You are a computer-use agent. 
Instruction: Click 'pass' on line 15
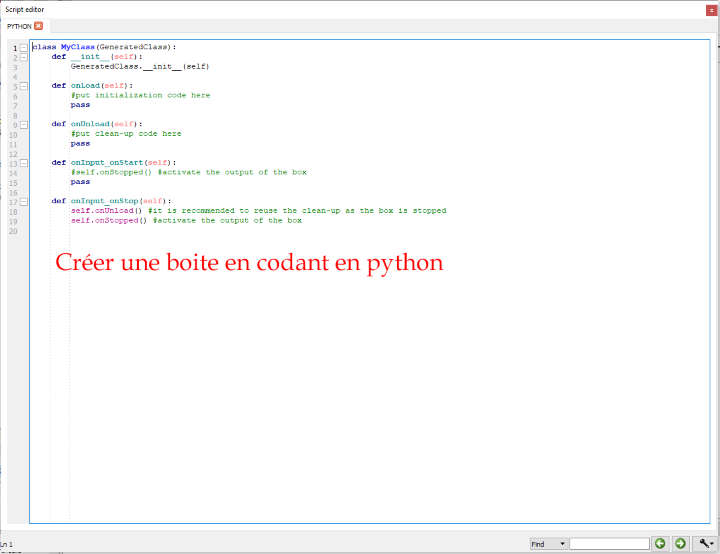coord(80,182)
